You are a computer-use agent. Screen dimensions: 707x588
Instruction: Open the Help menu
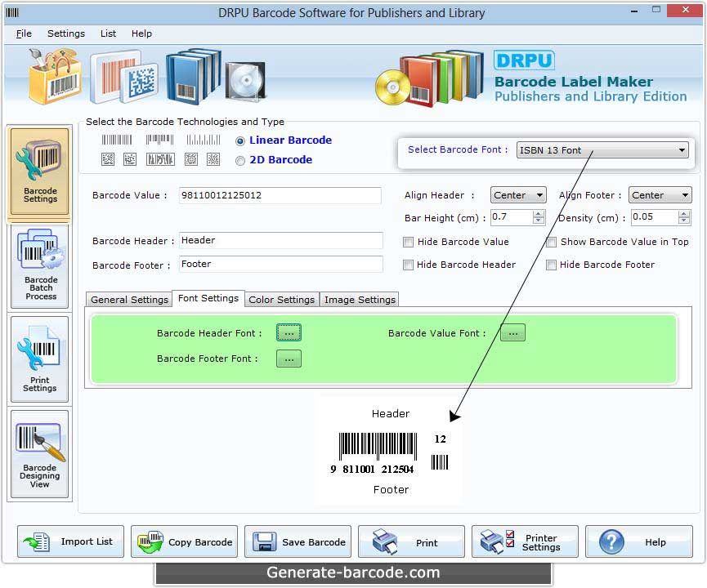point(141,33)
